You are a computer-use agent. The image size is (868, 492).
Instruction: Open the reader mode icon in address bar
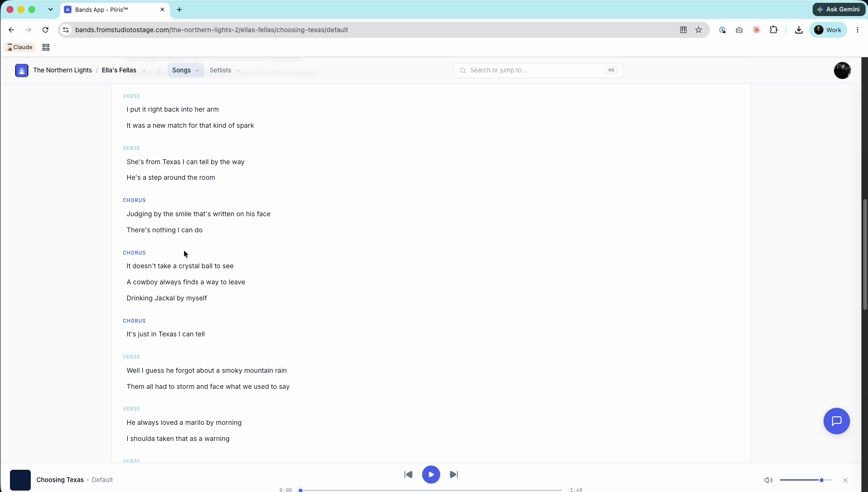683,30
